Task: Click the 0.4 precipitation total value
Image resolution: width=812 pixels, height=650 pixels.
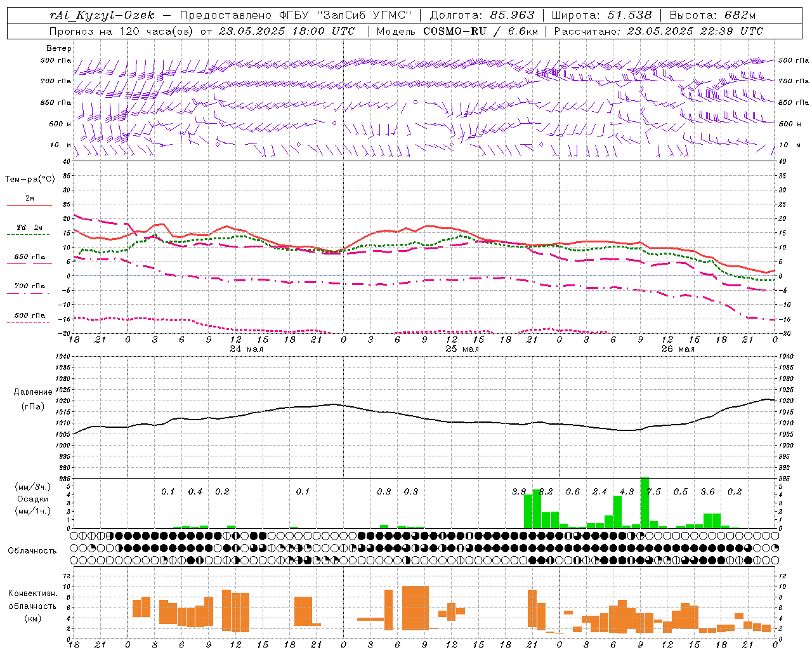Action: tap(195, 492)
